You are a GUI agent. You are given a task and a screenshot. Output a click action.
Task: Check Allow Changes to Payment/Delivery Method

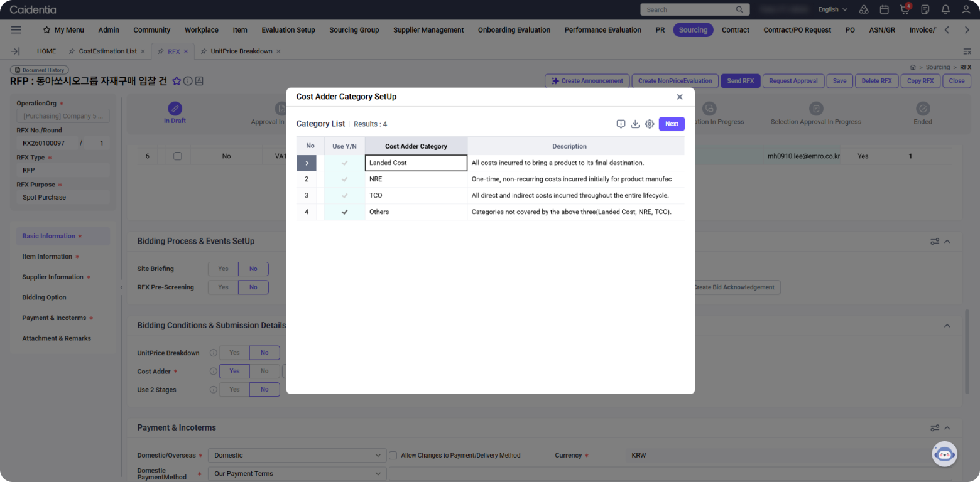(393, 455)
